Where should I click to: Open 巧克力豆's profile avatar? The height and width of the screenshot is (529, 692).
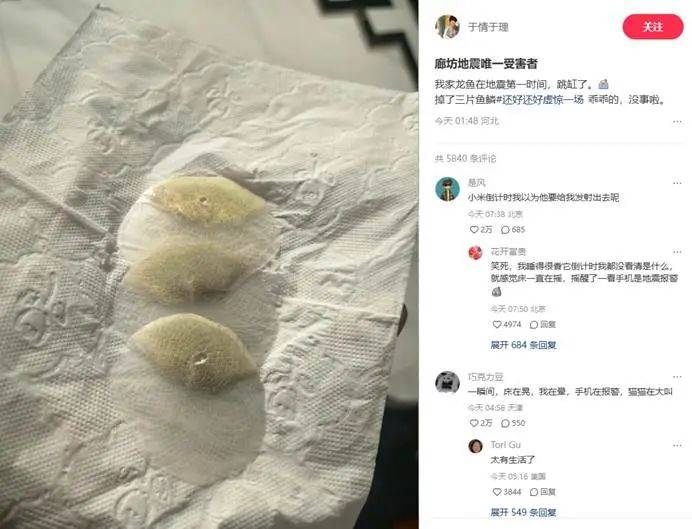(x=447, y=382)
